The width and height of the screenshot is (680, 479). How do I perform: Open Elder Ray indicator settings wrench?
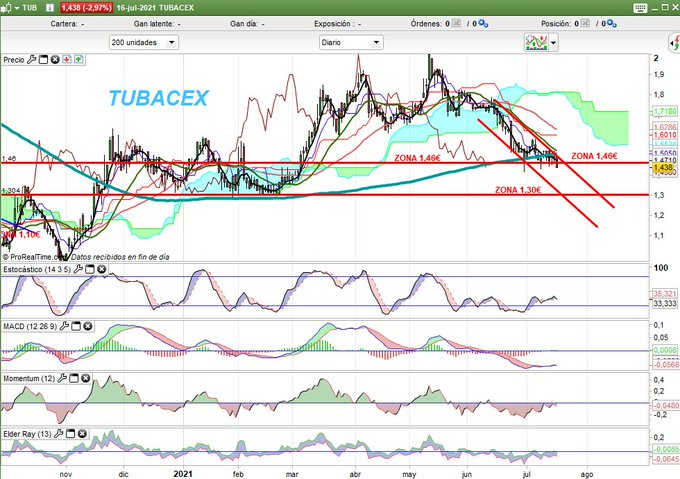59,433
